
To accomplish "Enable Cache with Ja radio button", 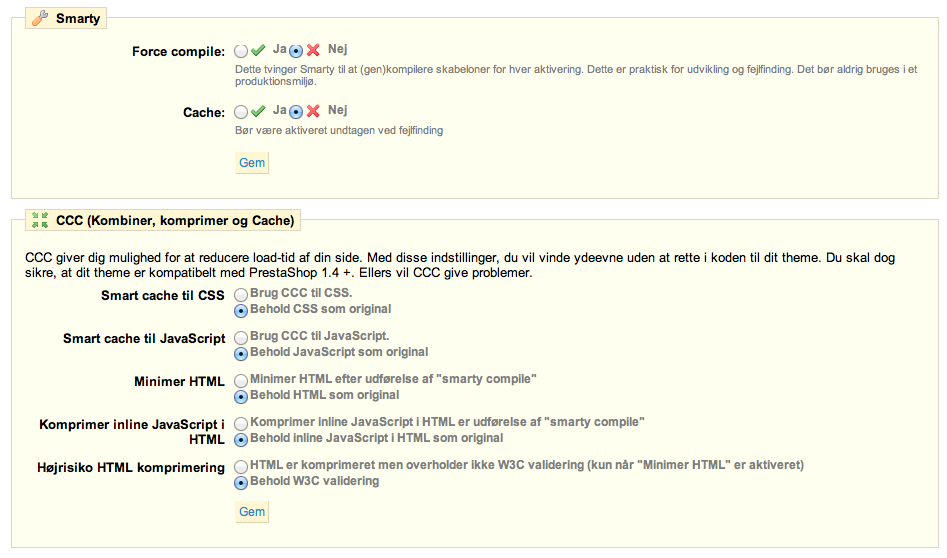I will pos(241,112).
